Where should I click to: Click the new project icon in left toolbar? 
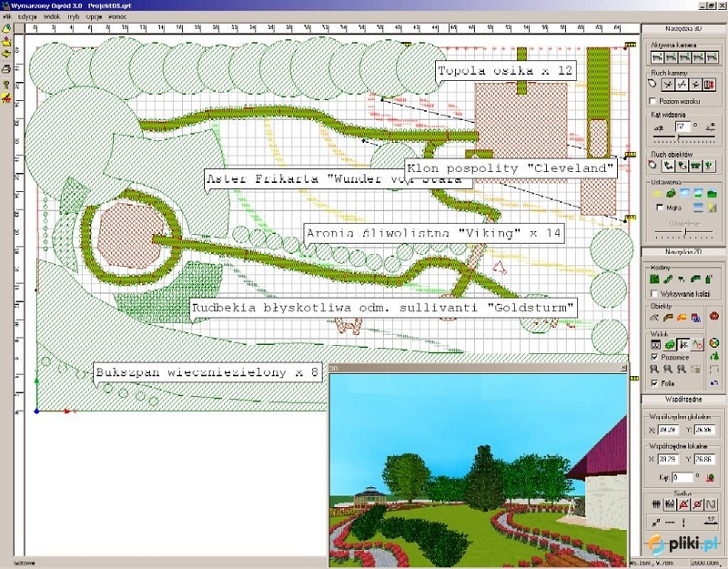[6, 29]
